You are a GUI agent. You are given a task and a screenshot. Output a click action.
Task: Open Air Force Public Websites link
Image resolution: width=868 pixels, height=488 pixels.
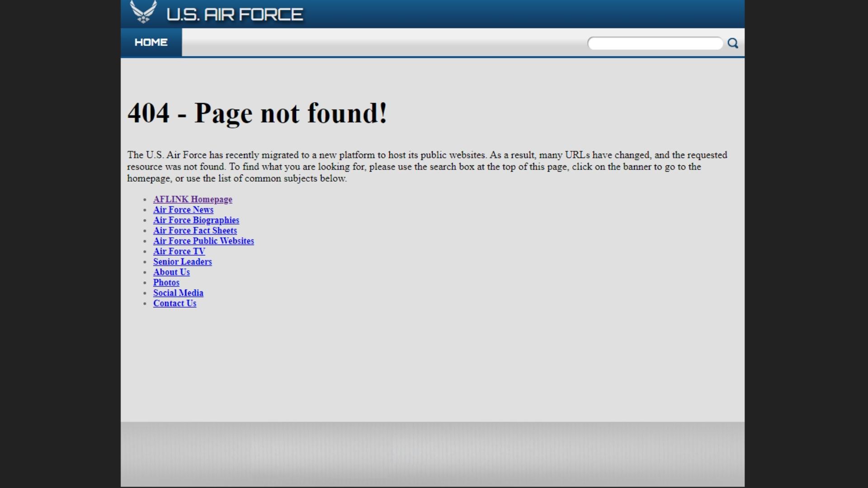pos(203,241)
